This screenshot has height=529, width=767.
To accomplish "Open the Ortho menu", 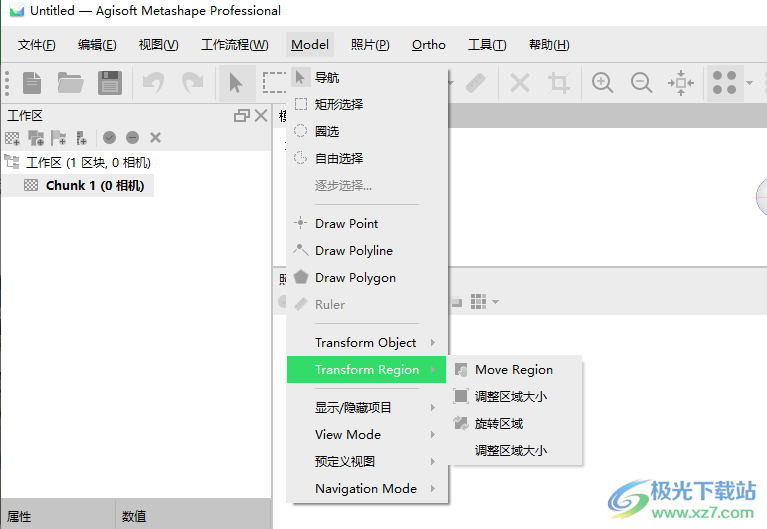I will 429,45.
